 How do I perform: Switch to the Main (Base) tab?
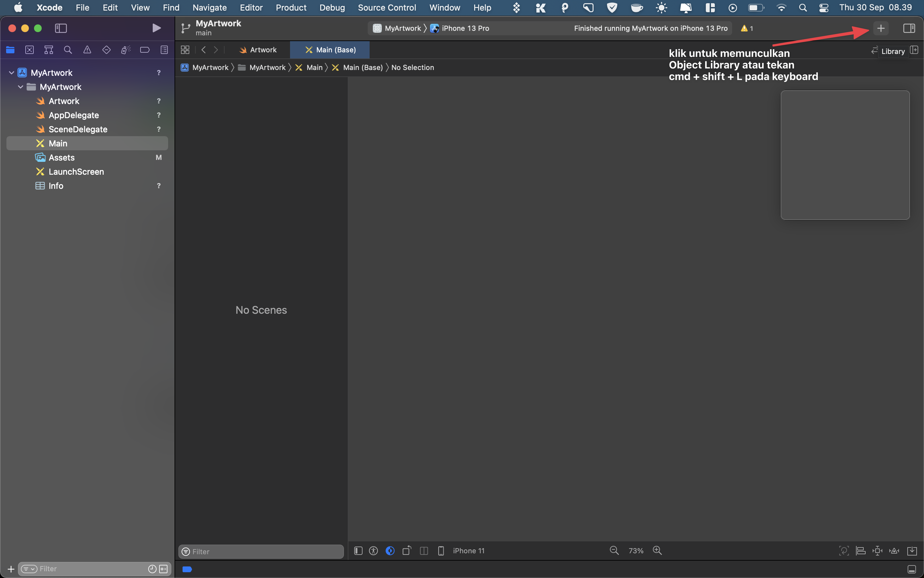[330, 50]
